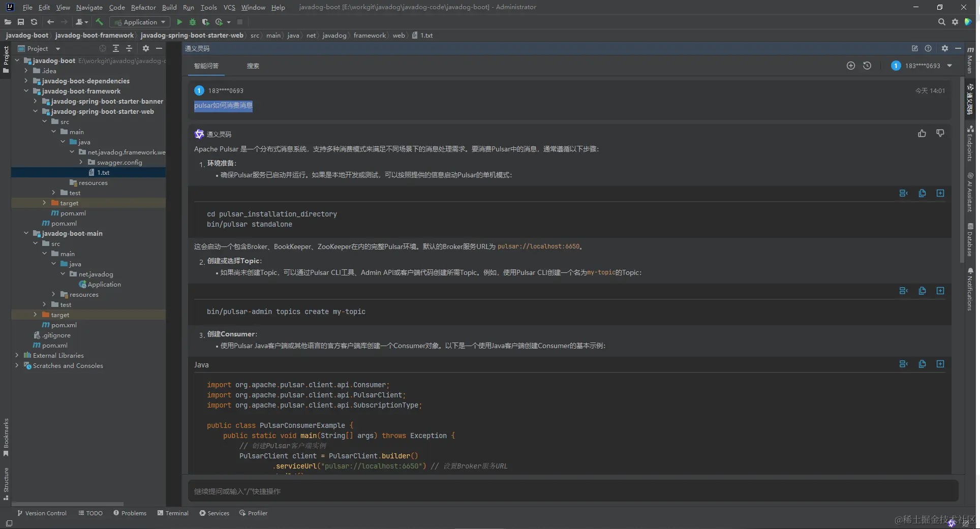This screenshot has width=980, height=529.
Task: Open the Version Control tool window
Action: pyautogui.click(x=42, y=513)
